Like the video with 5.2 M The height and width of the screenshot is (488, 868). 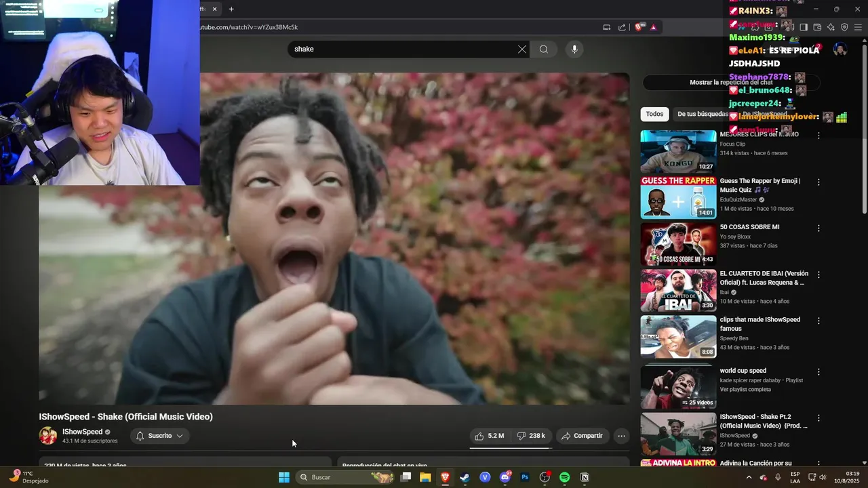489,436
